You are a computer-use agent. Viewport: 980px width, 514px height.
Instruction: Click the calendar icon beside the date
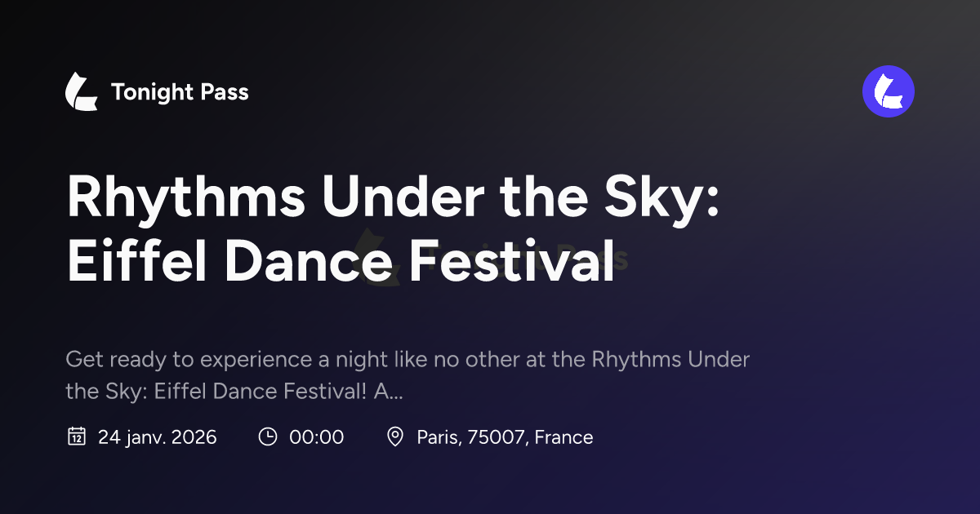pos(76,436)
